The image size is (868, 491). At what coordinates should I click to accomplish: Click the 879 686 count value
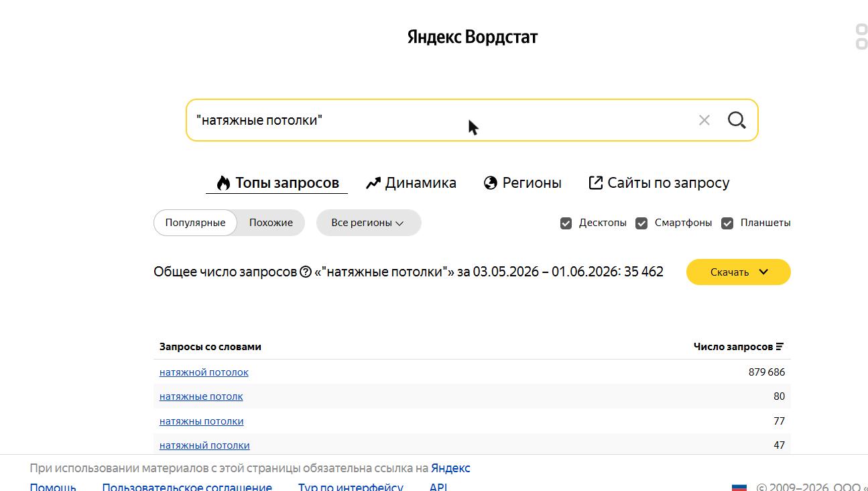pyautogui.click(x=767, y=372)
